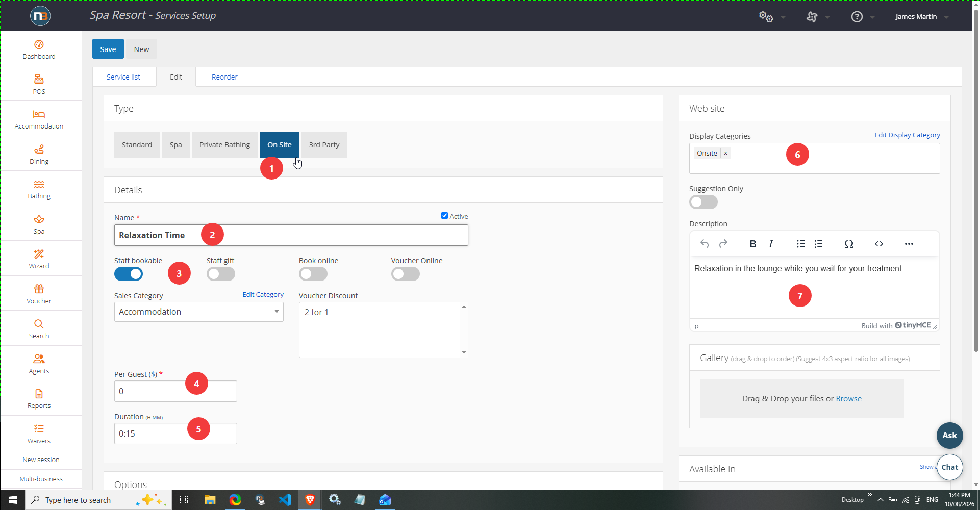Select Private Bathing type
Viewport: 980px width, 510px height.
click(x=224, y=145)
